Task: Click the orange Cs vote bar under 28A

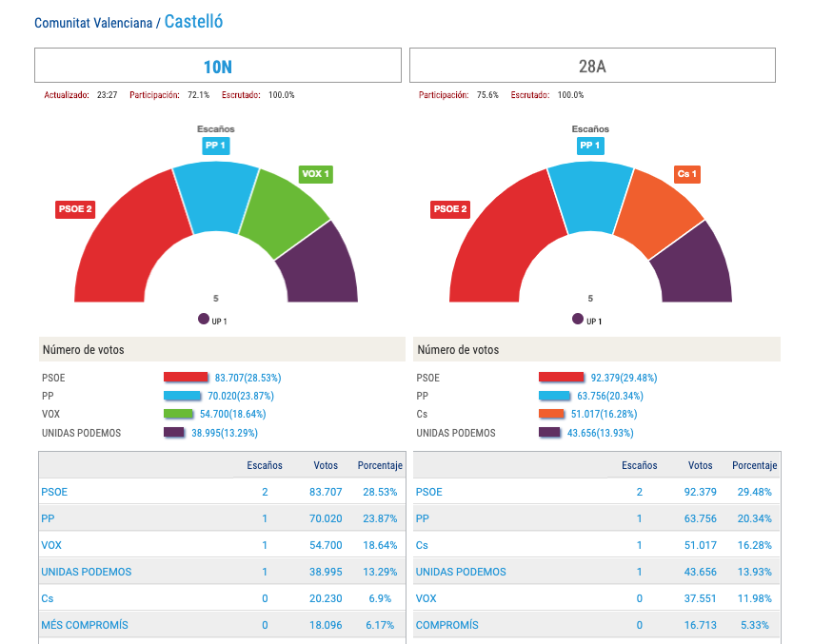Action: [x=552, y=414]
